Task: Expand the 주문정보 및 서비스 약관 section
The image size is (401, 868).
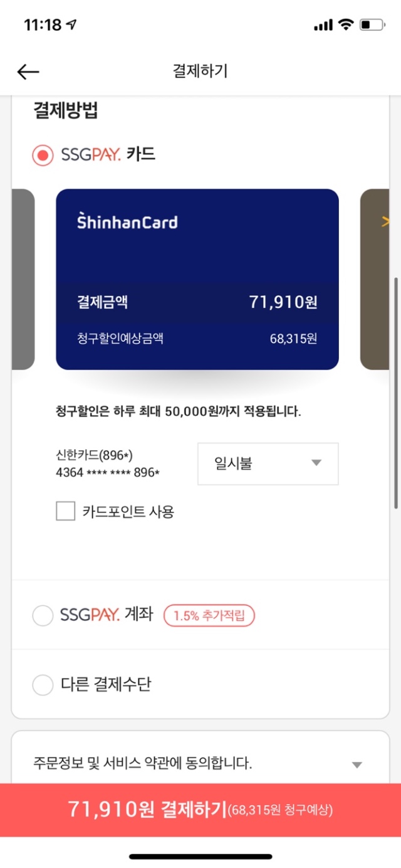Action: pos(357,765)
